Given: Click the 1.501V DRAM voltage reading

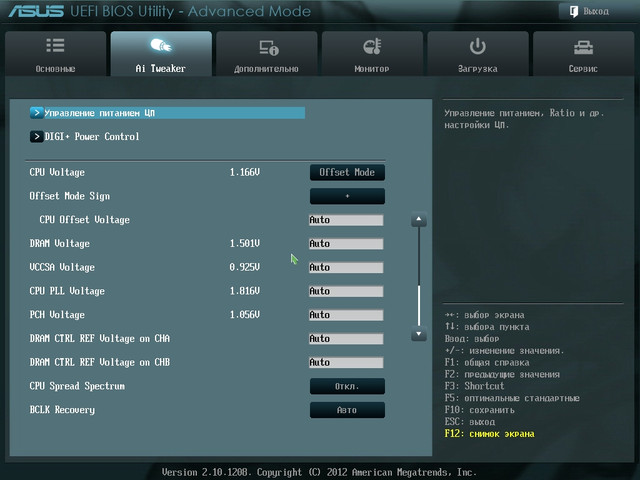Looking at the screenshot, I should (x=244, y=243).
